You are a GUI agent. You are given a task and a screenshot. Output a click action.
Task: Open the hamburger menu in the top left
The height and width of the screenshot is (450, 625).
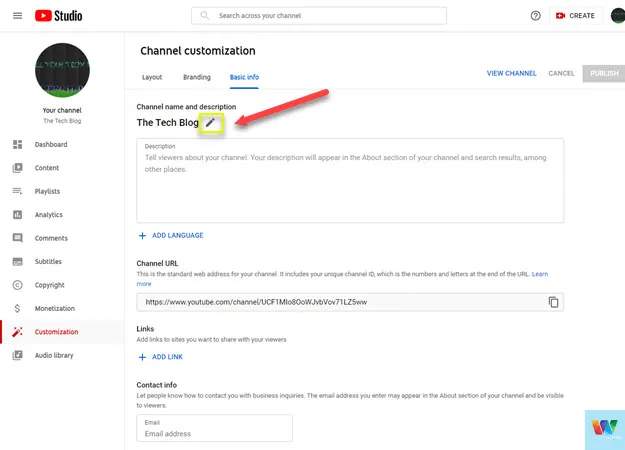click(17, 16)
